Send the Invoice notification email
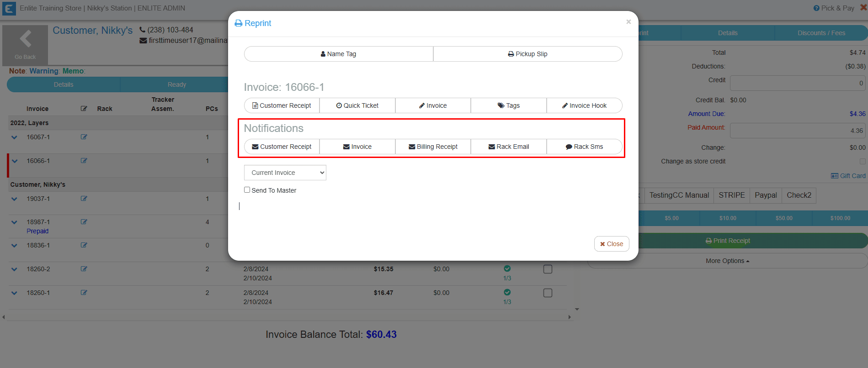The image size is (868, 368). coord(357,147)
